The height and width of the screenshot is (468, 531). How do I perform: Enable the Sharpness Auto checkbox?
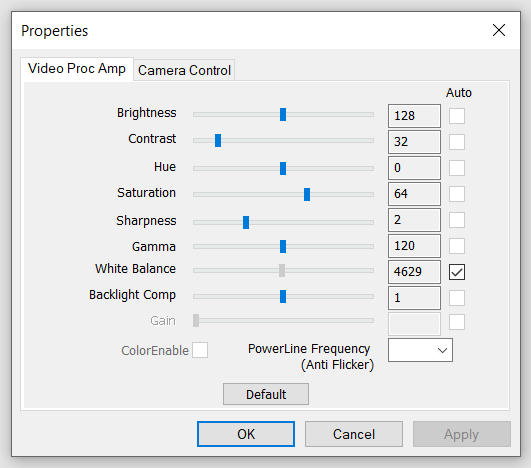(x=456, y=220)
